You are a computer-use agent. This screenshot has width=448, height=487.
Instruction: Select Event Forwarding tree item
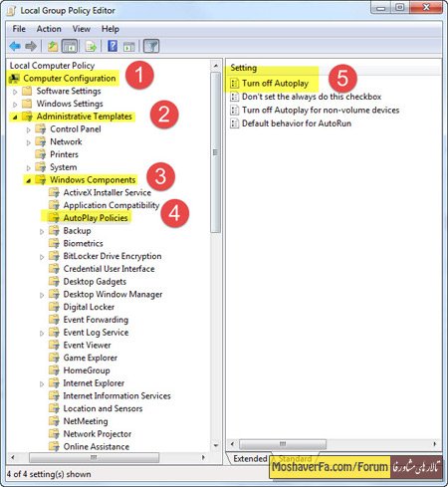pos(96,320)
